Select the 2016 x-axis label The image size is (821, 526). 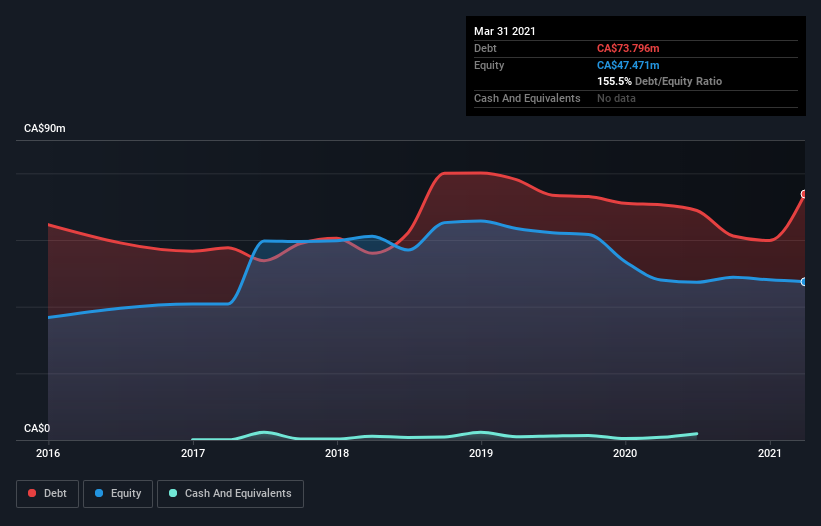pos(48,453)
